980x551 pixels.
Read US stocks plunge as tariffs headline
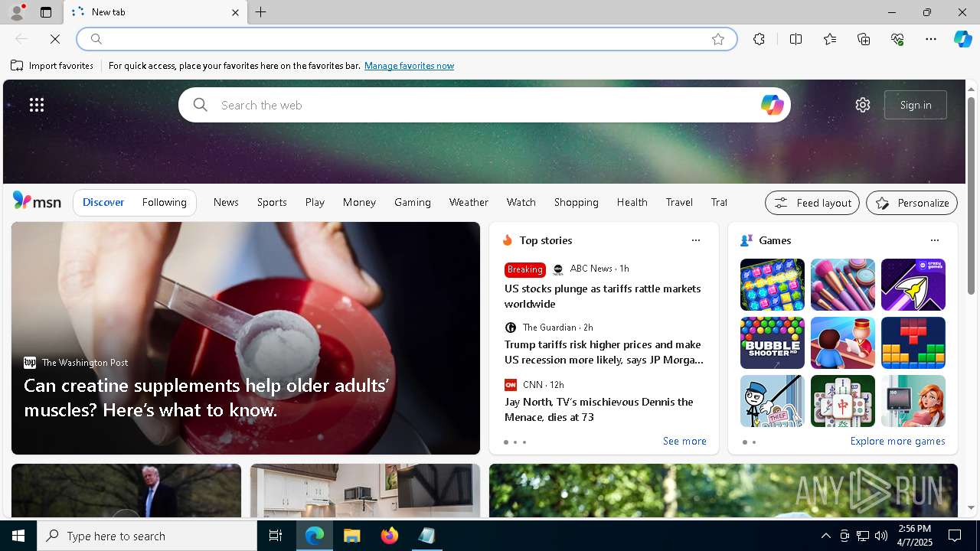coord(603,296)
